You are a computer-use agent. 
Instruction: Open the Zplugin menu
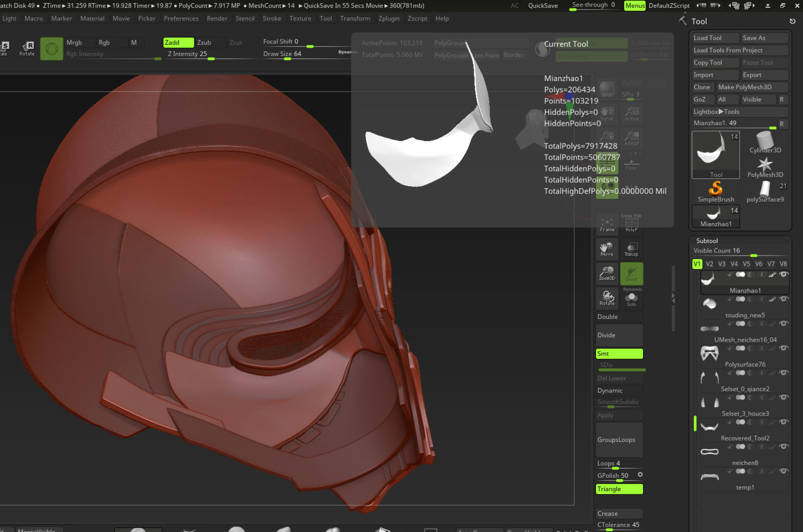point(389,18)
